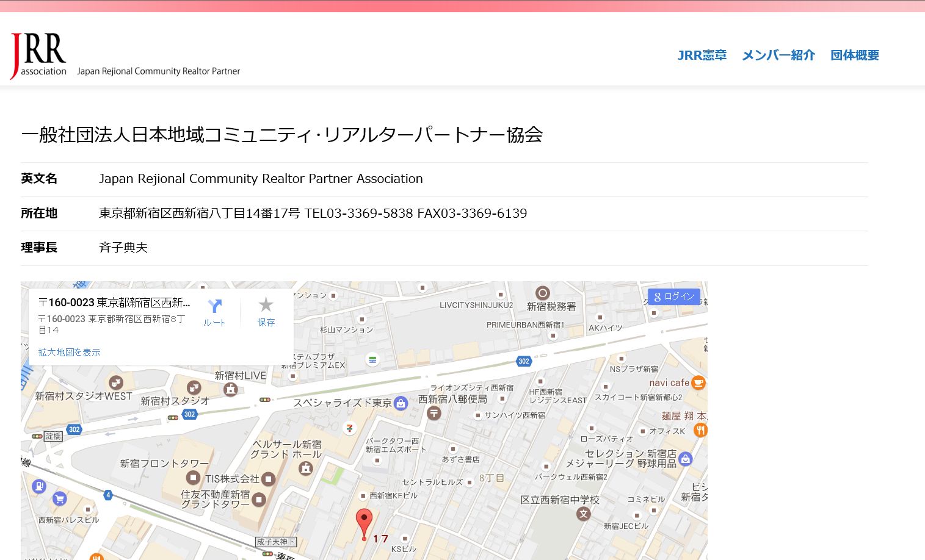The image size is (925, 560).
Task: Select the 住友不動産新宿グランドタワー marker
Action: click(x=258, y=500)
